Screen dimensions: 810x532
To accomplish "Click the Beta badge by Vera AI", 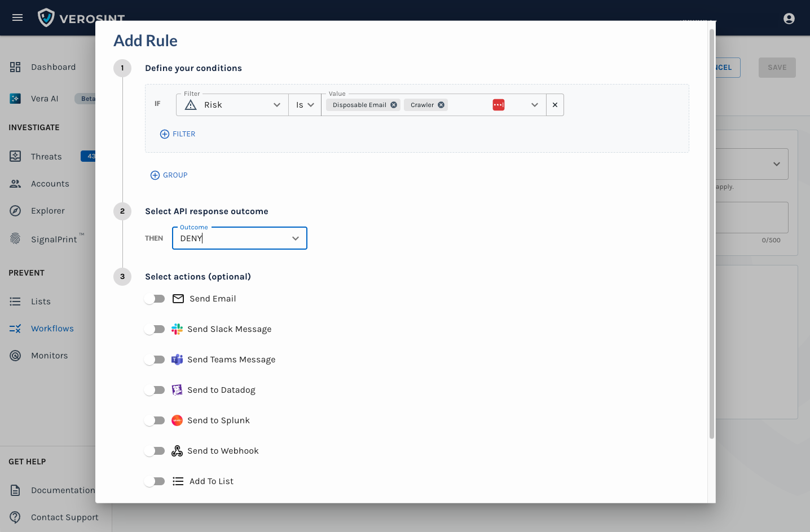I will (86, 99).
